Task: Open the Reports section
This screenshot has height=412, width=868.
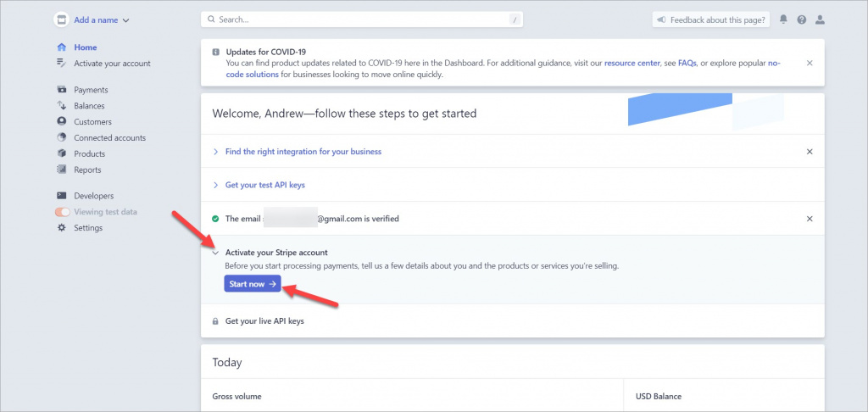Action: point(87,170)
